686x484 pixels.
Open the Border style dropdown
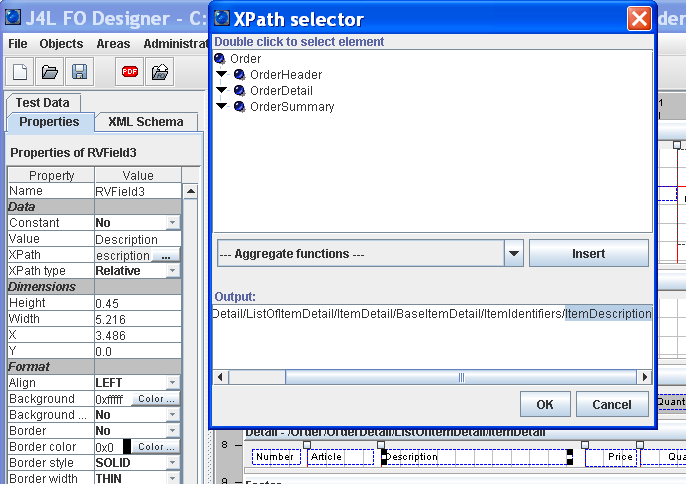(173, 463)
